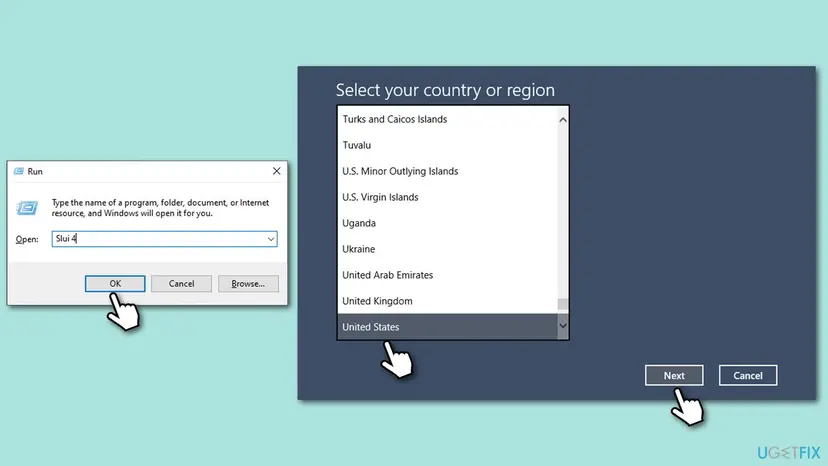Open Browse... in the Run dialog
Viewport: 828px width, 466px height.
click(248, 284)
